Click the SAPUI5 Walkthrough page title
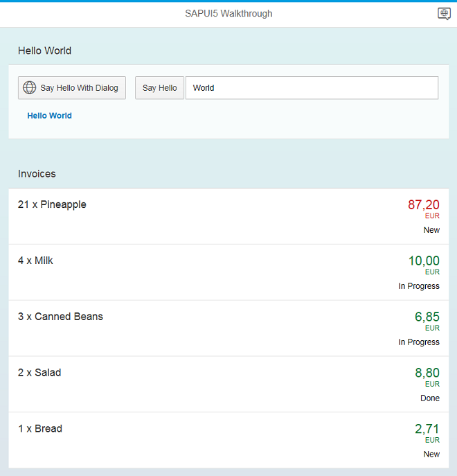The width and height of the screenshot is (457, 476). [x=228, y=14]
